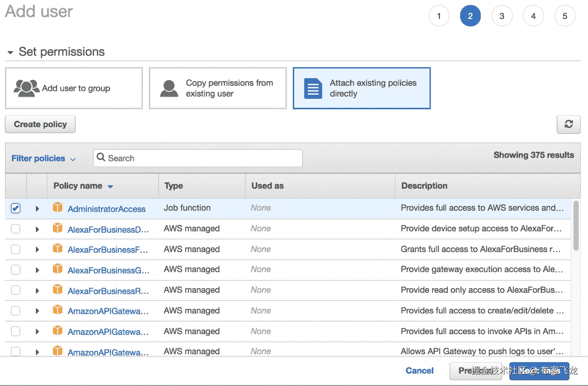Viewport: 588px width, 386px height.
Task: Click the Attach existing policies directly document icon
Action: click(x=313, y=88)
